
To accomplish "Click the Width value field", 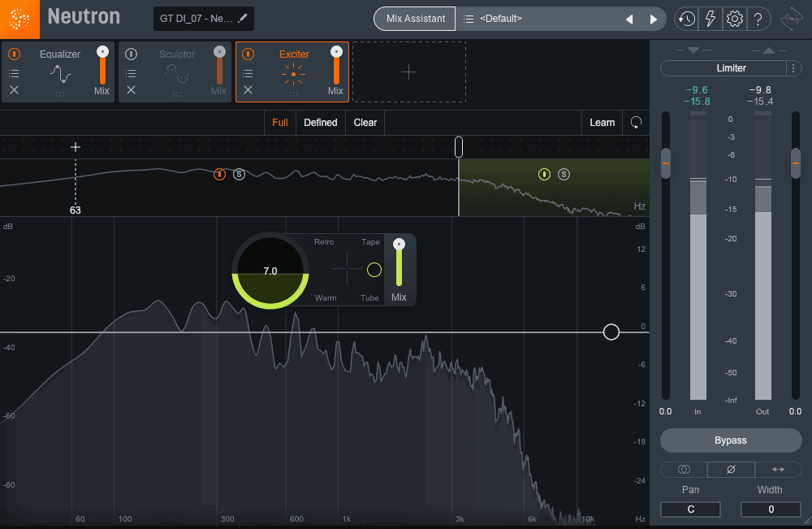I will pos(771,509).
